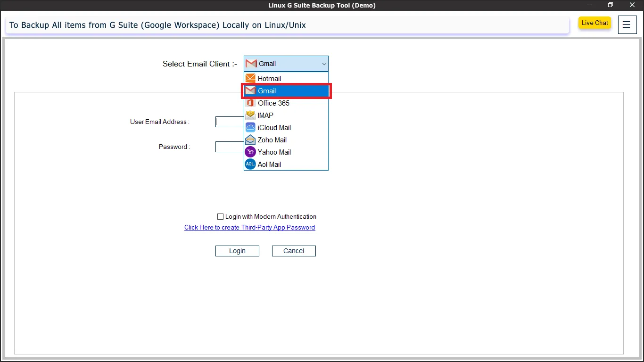Click the 'User Email Address :' label

[x=160, y=122]
